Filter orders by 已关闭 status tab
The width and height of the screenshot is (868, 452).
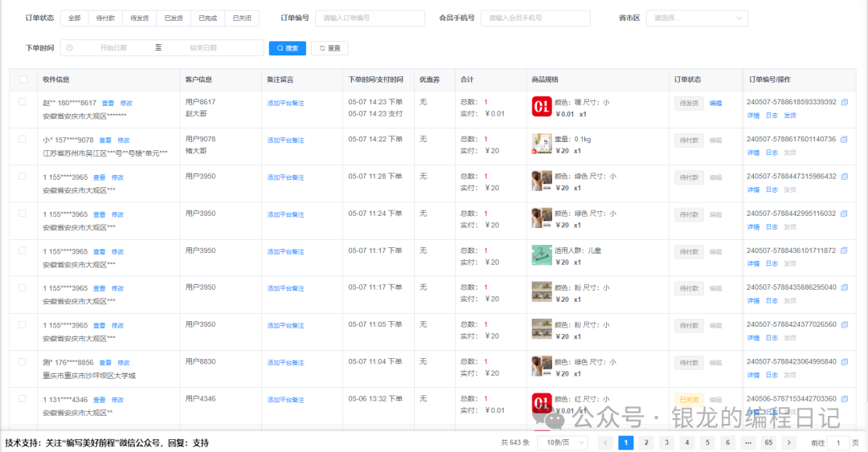[x=242, y=18]
